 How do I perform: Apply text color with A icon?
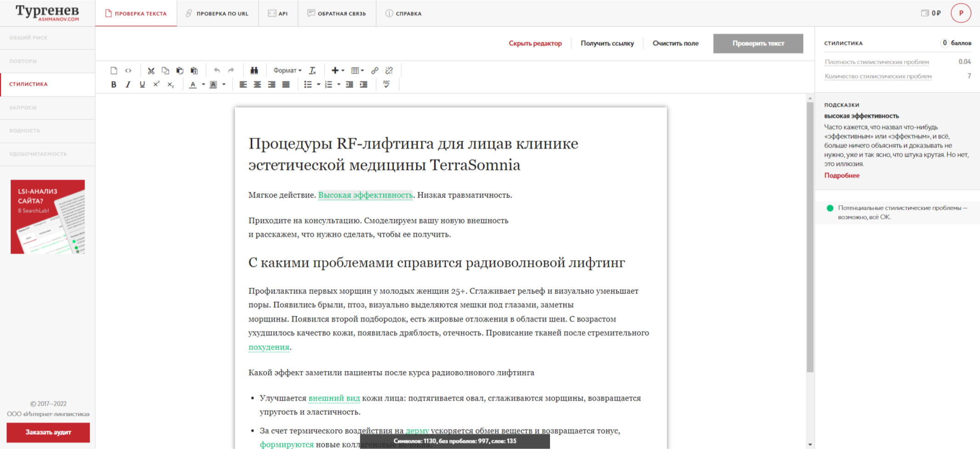(x=193, y=84)
